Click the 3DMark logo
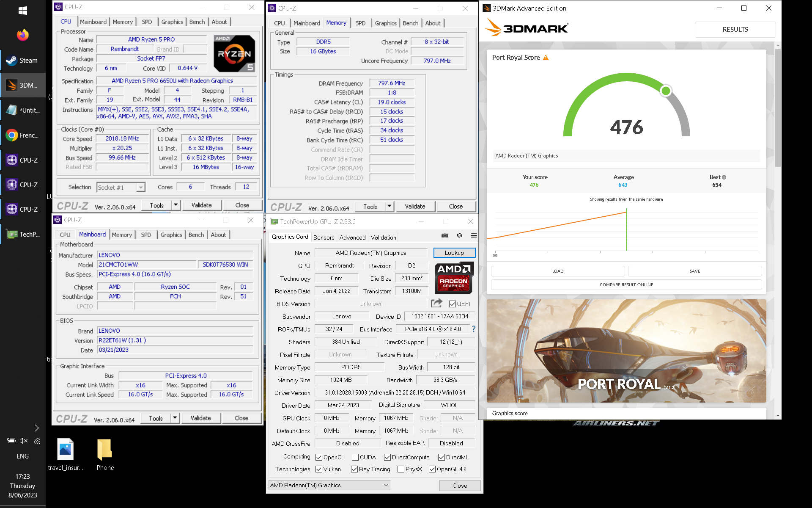This screenshot has height=508, width=812. [527, 28]
